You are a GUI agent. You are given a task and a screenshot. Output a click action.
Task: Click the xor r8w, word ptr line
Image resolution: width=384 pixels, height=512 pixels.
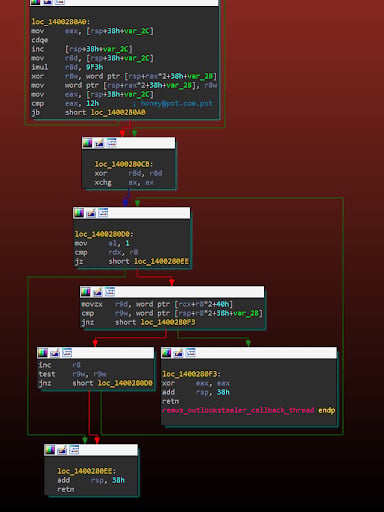(124, 76)
